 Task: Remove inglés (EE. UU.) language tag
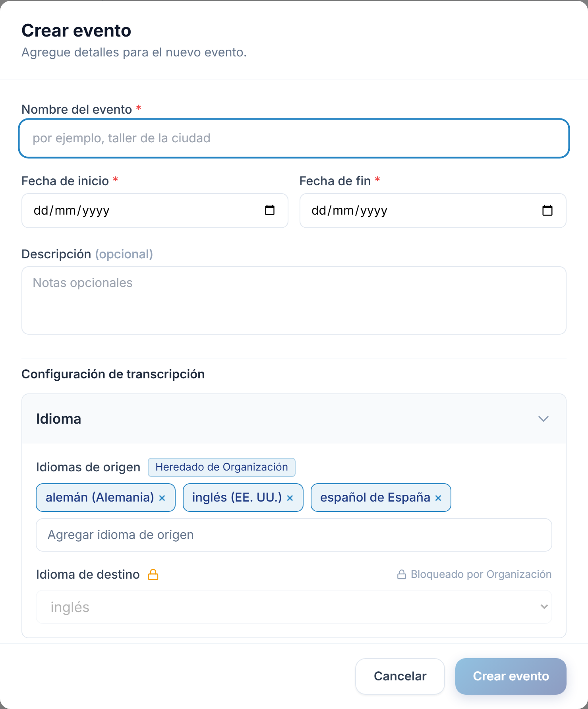[x=290, y=498]
